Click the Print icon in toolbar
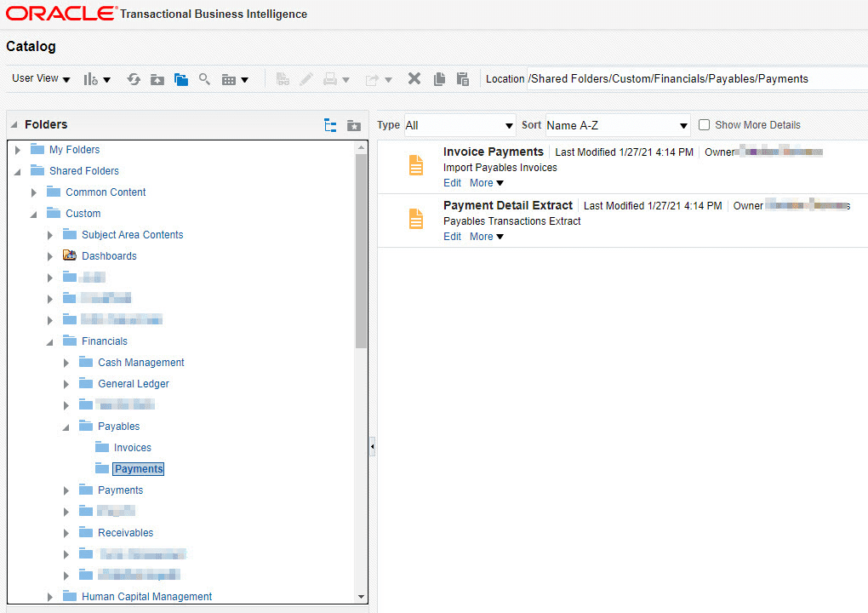868x613 pixels. 330,79
